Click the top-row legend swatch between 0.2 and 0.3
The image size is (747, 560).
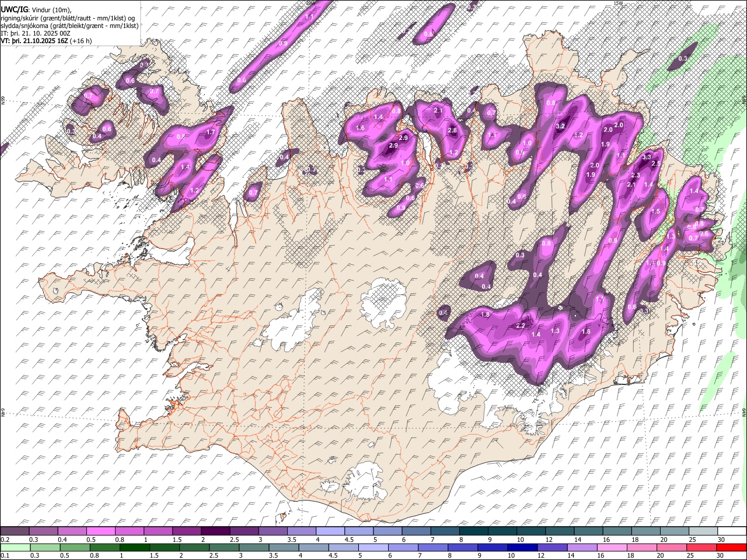16,531
